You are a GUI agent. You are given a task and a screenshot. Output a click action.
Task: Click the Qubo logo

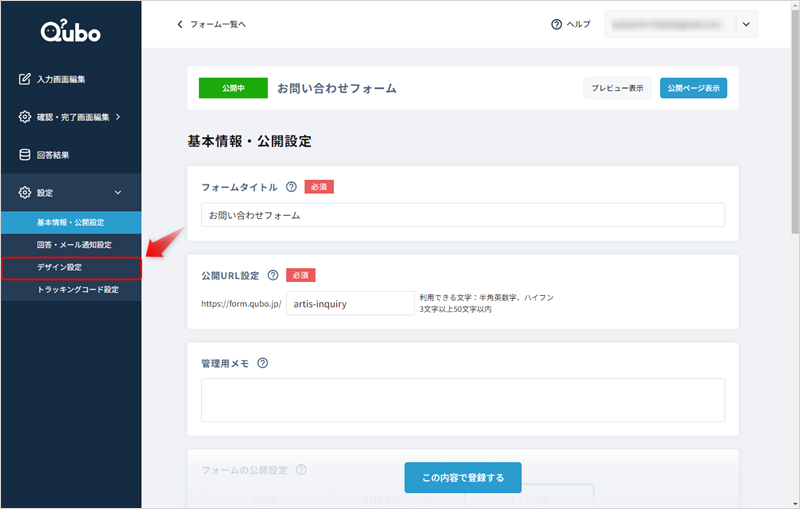point(70,31)
